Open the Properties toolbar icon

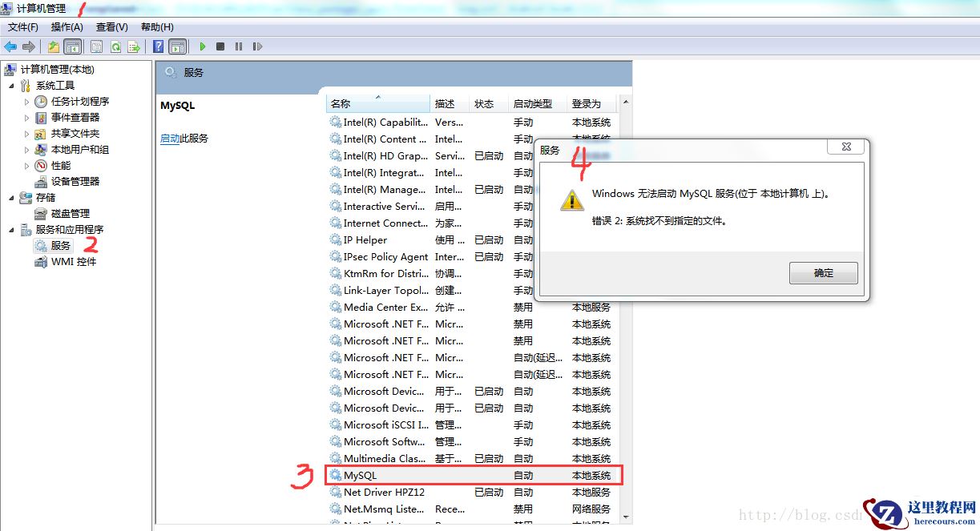[x=96, y=46]
